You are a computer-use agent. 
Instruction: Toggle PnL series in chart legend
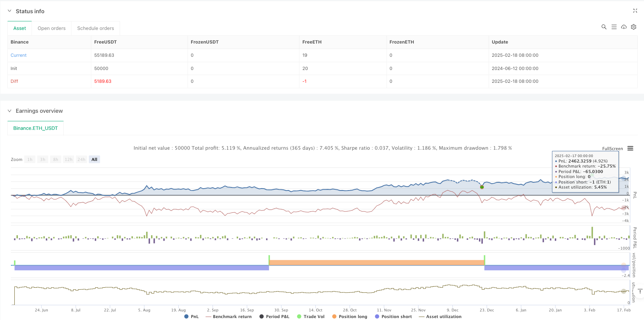(191, 317)
